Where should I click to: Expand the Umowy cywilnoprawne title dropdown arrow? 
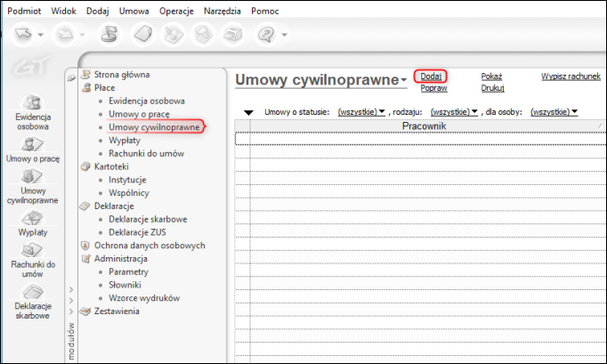(x=403, y=82)
